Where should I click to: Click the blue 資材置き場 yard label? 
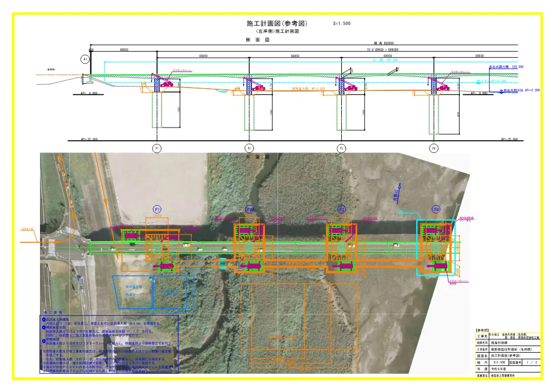134,287
